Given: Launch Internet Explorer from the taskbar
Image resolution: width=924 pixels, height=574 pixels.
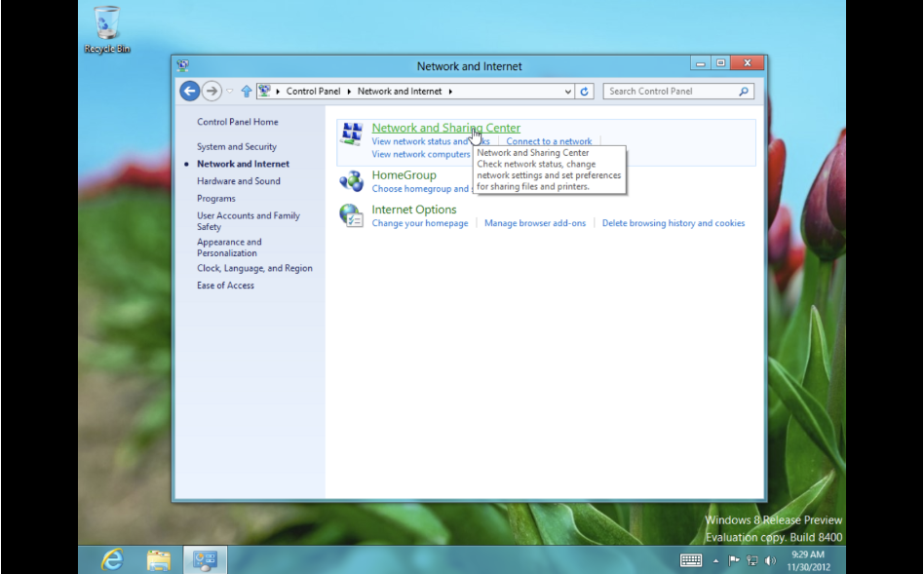Looking at the screenshot, I should click(x=111, y=559).
